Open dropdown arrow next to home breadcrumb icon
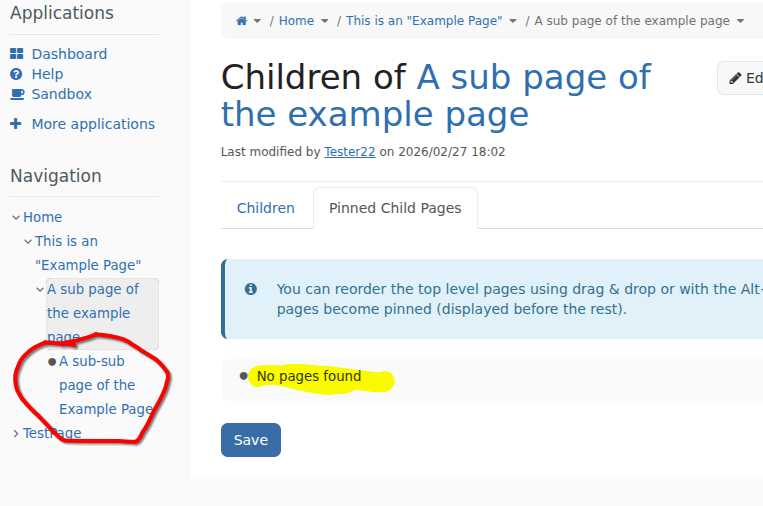The height and width of the screenshot is (506, 763). click(257, 21)
